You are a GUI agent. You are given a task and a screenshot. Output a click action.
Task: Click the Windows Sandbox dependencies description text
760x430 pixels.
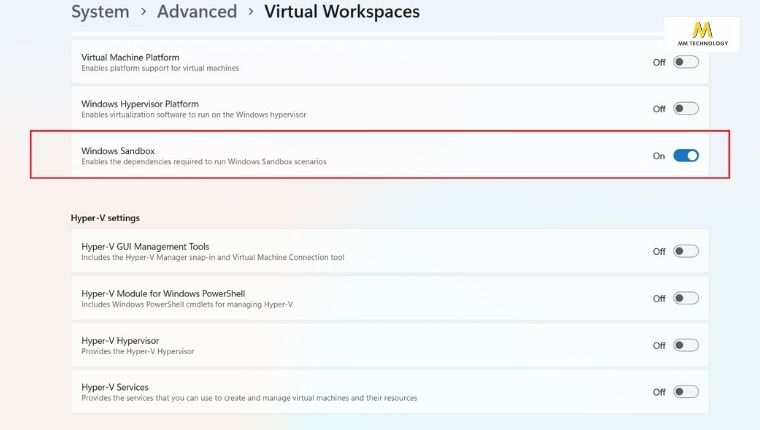point(204,161)
